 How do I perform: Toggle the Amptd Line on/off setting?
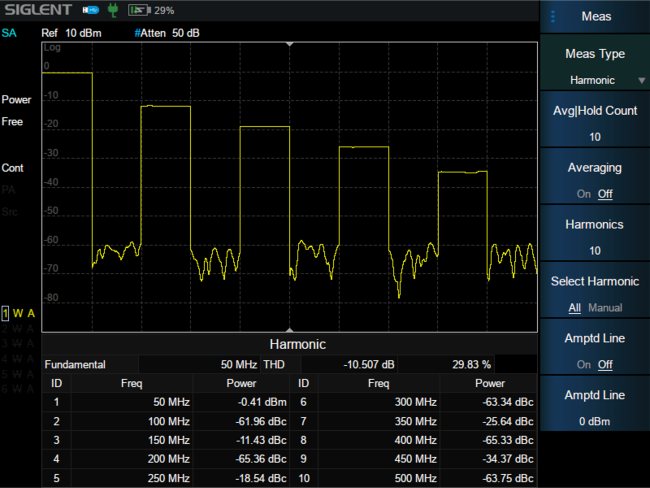click(x=595, y=351)
